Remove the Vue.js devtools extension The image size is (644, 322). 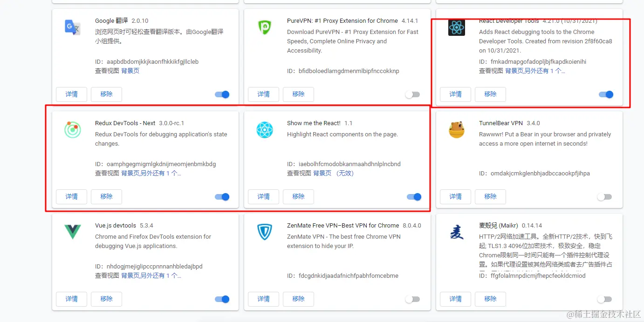[106, 299]
